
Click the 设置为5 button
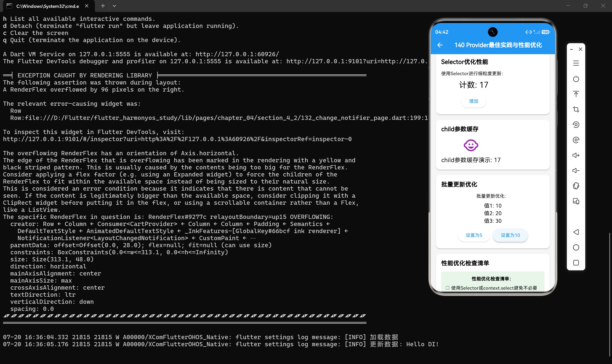(x=474, y=235)
